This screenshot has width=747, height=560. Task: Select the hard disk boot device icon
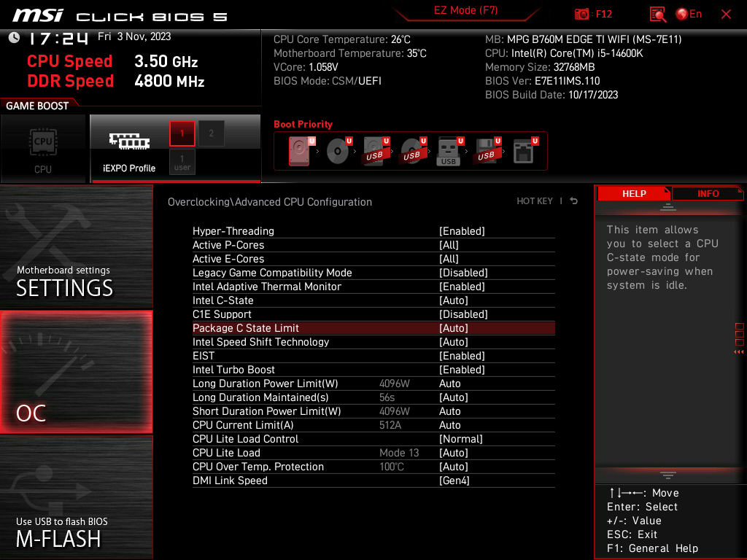[x=299, y=151]
